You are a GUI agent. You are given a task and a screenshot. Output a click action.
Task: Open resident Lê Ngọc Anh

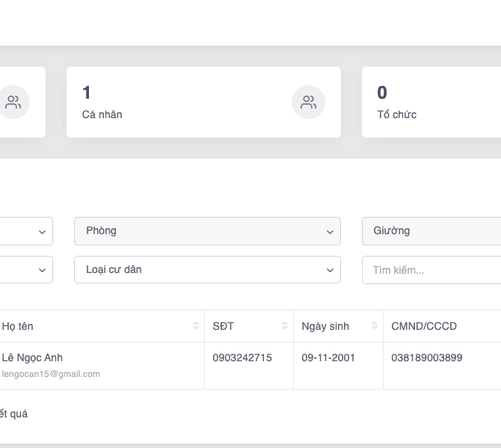pyautogui.click(x=32, y=358)
